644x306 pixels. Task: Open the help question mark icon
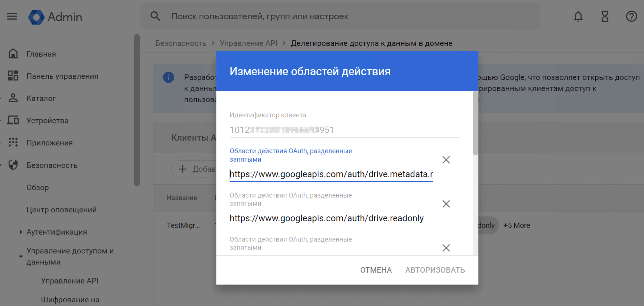click(631, 16)
